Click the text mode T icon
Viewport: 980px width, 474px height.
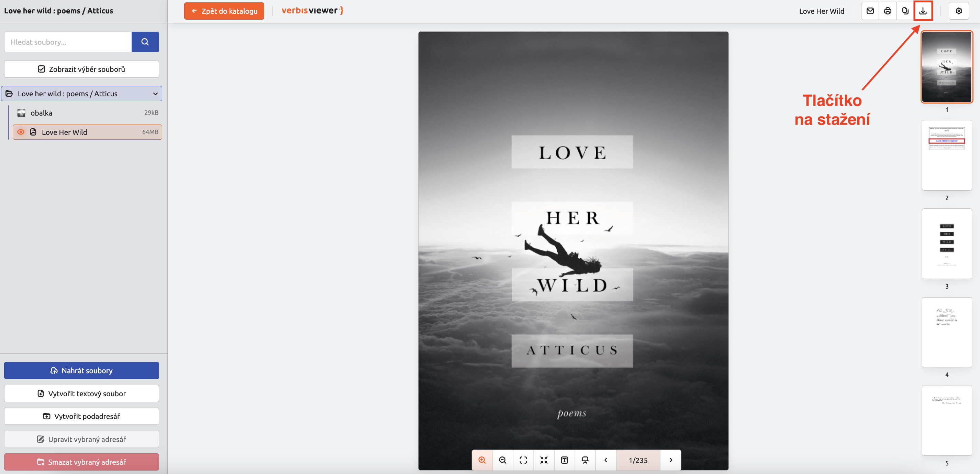(x=564, y=460)
